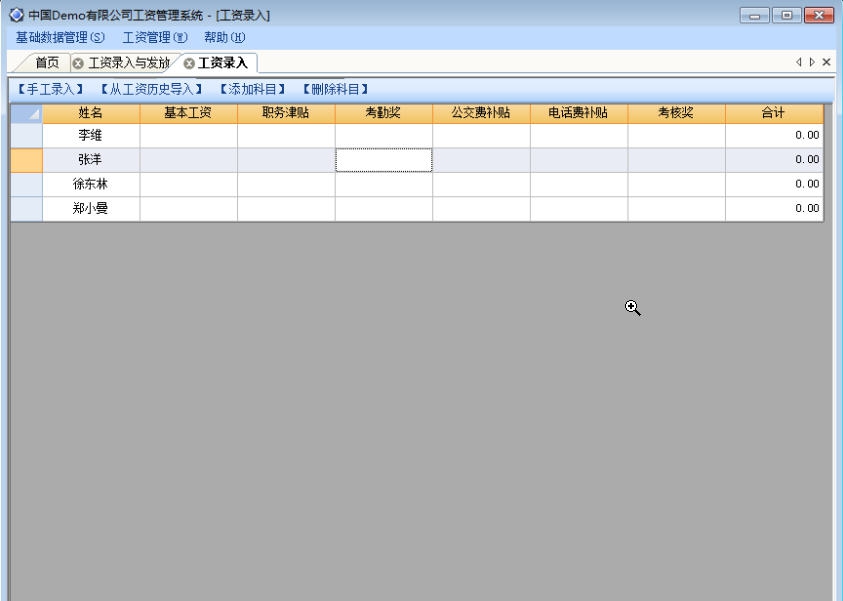Click the 电话费补贴 column header
This screenshot has width=843, height=601.
[x=579, y=113]
